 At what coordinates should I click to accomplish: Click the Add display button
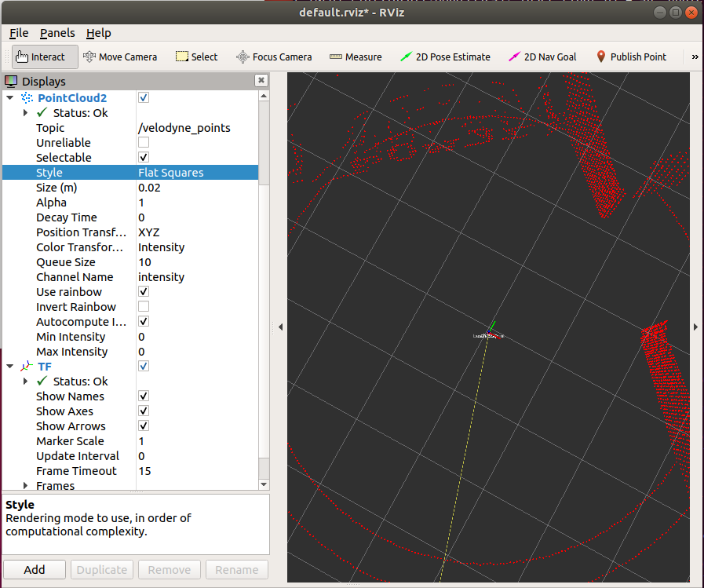coord(35,570)
